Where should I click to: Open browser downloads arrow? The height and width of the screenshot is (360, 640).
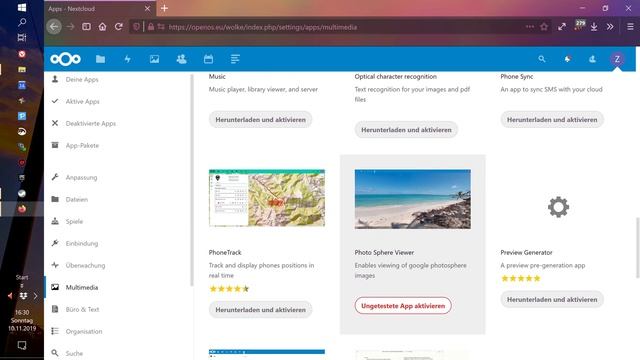pos(594,27)
